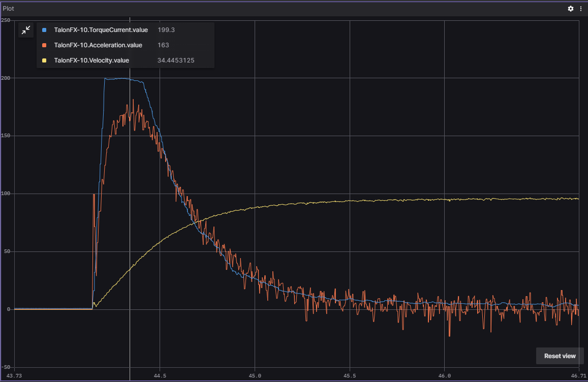588x382 pixels.
Task: Click the x-axis start label 43.73
Action: 14,375
